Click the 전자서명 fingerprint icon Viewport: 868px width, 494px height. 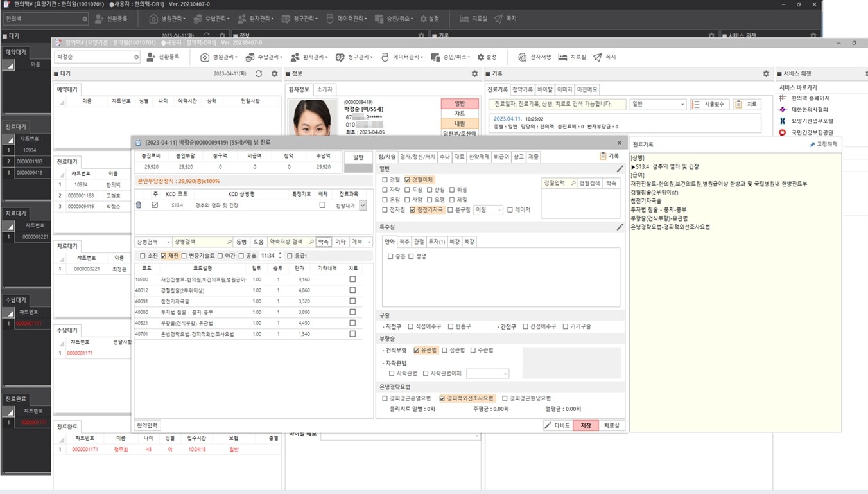522,57
